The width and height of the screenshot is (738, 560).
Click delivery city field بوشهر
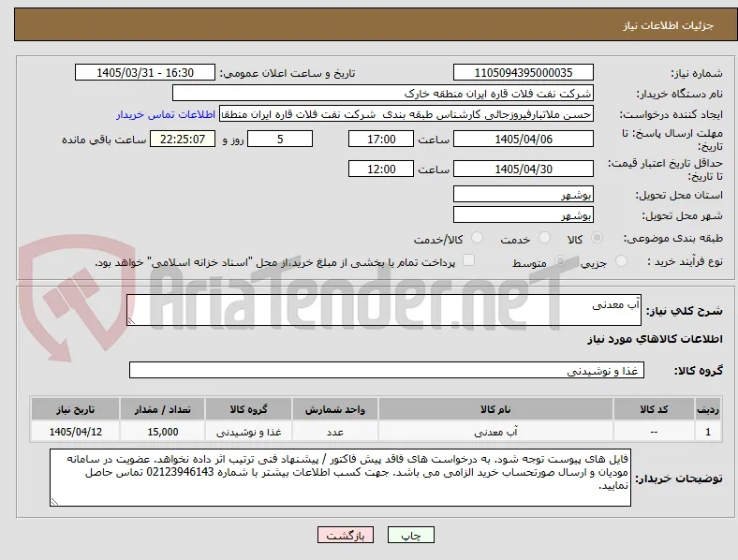[x=523, y=215]
